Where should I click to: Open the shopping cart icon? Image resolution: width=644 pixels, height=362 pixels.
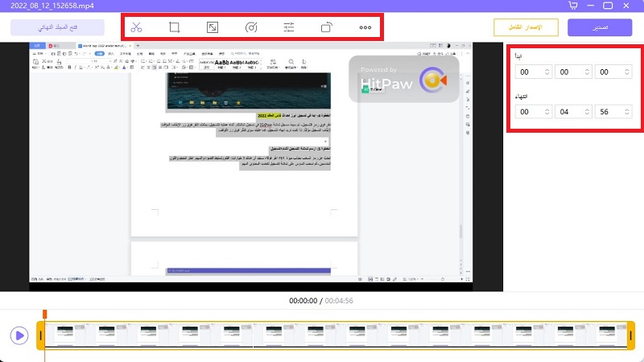(x=573, y=6)
